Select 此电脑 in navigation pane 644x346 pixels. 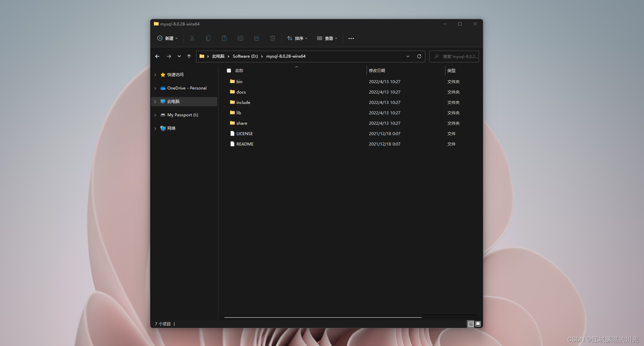[173, 102]
